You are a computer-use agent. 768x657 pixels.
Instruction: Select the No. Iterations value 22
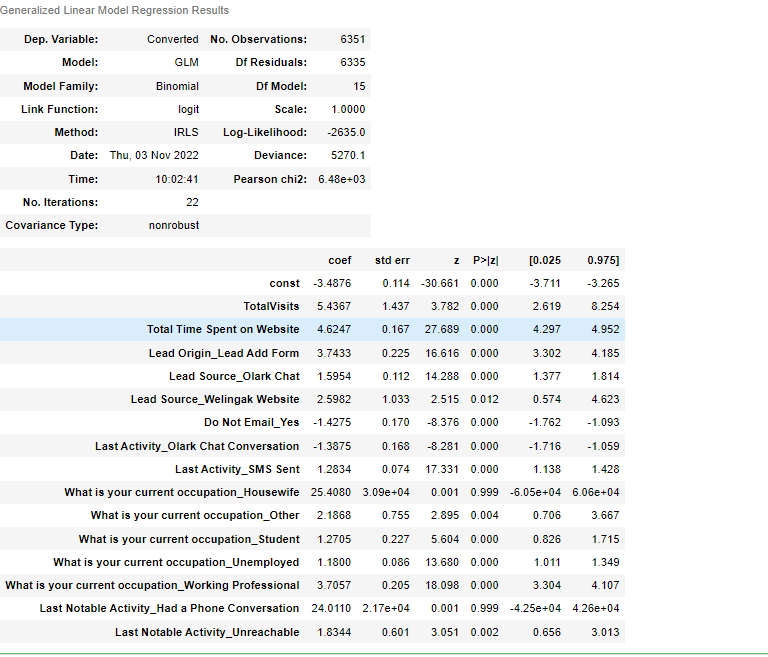(192, 202)
